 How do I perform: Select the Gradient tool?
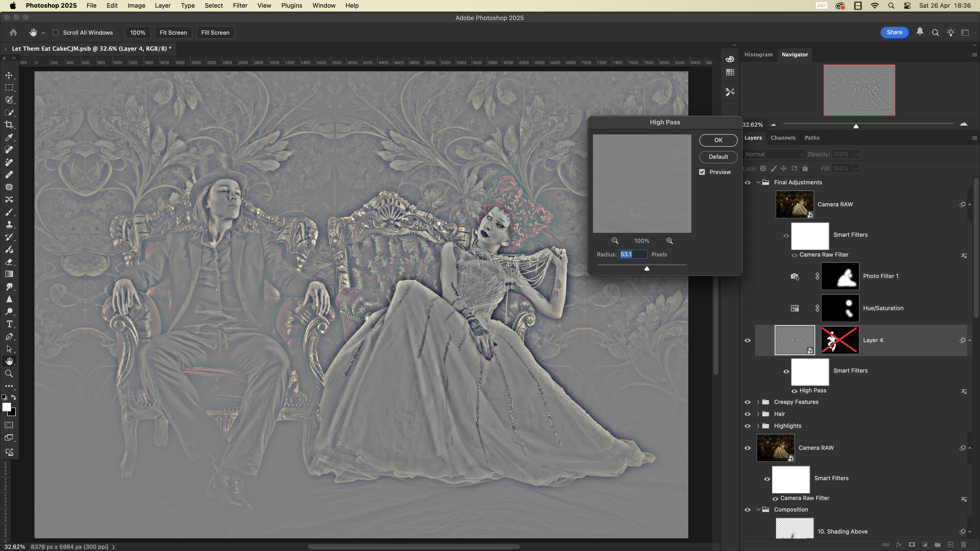pyautogui.click(x=9, y=274)
